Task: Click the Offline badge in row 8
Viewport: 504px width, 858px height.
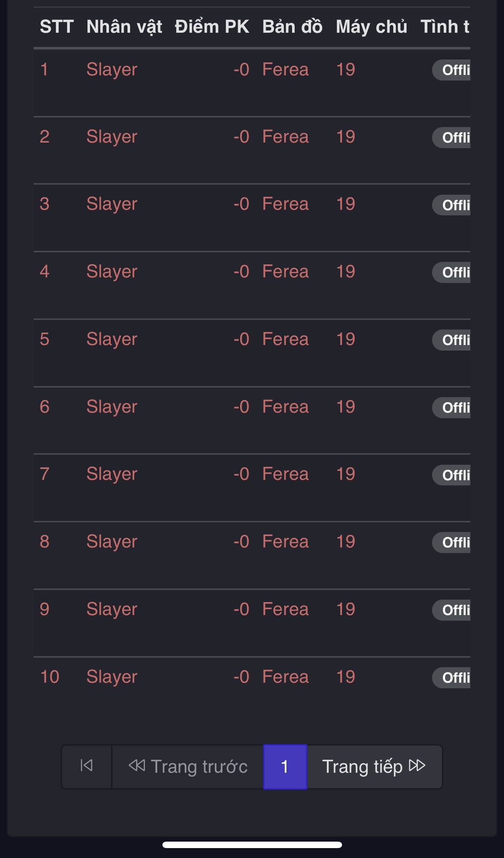Action: tap(452, 543)
